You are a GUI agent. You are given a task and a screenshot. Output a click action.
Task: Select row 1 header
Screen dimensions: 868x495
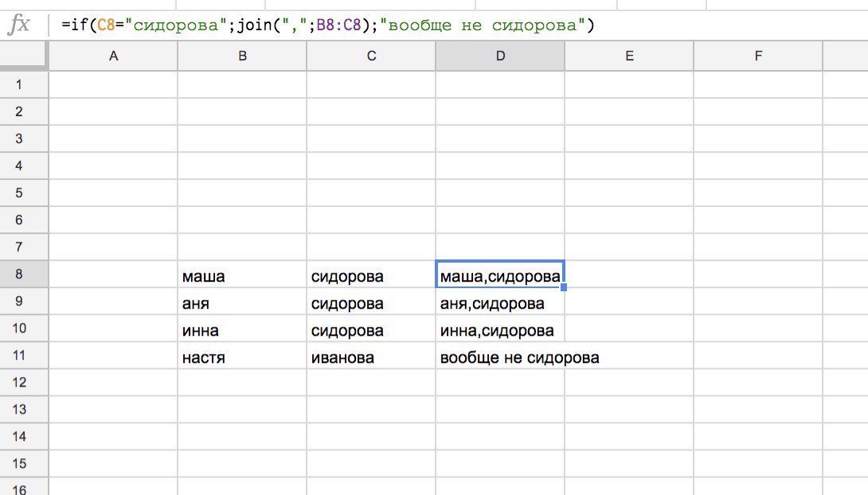(24, 85)
